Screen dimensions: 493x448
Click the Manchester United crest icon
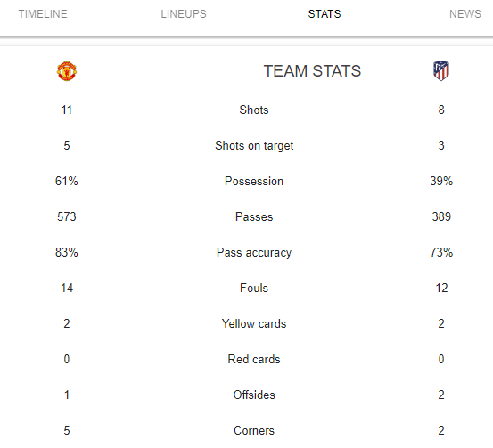(x=67, y=71)
